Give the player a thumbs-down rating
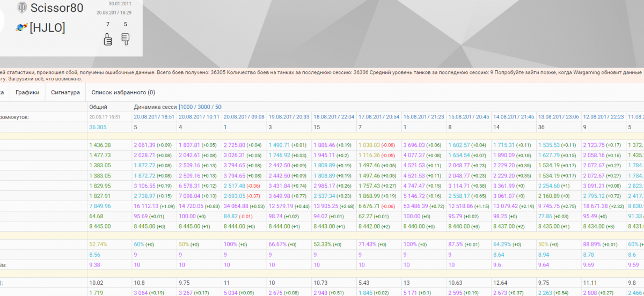Image resolution: width=644 pixels, height=296 pixels. pos(126,39)
